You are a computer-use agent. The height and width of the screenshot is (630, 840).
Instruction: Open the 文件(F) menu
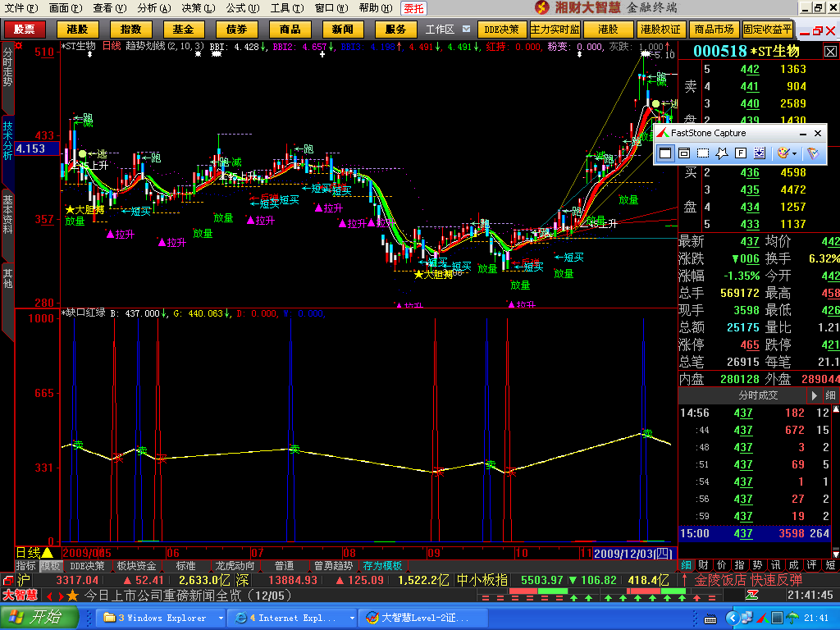(21, 8)
